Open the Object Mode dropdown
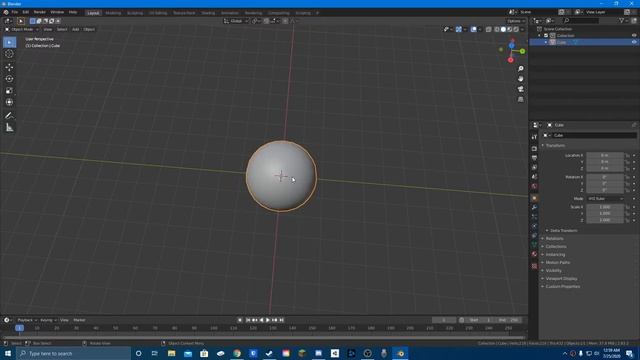The height and width of the screenshot is (360, 640). tap(22, 29)
